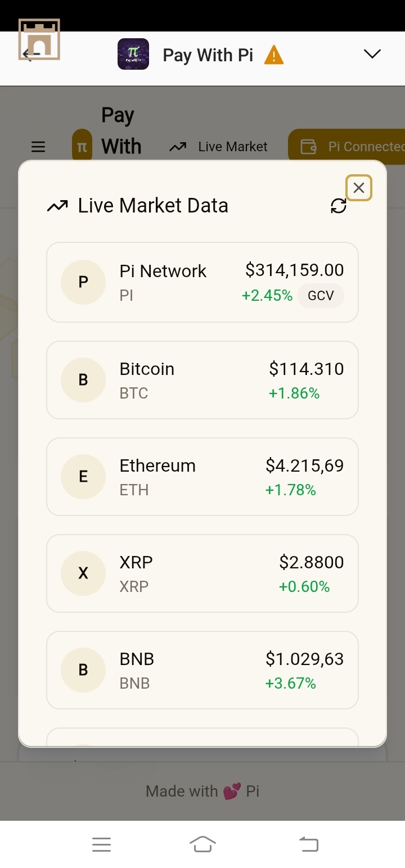Open the hamburger menu
The image size is (405, 868).
pyautogui.click(x=38, y=147)
